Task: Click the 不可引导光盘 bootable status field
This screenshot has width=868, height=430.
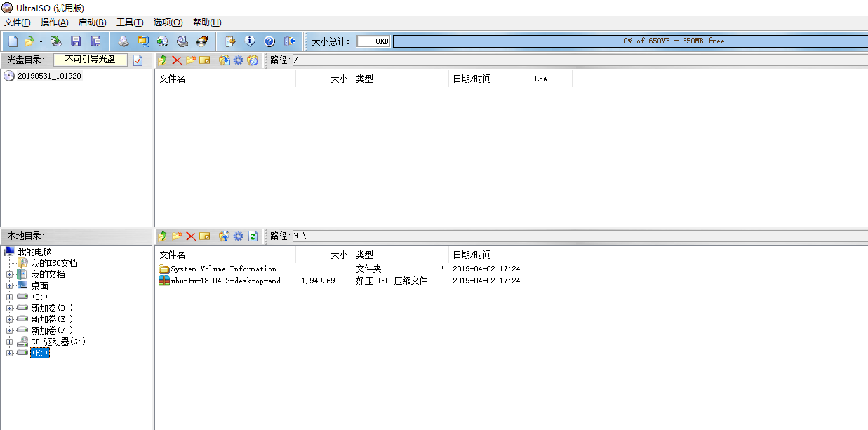Action: click(x=91, y=60)
